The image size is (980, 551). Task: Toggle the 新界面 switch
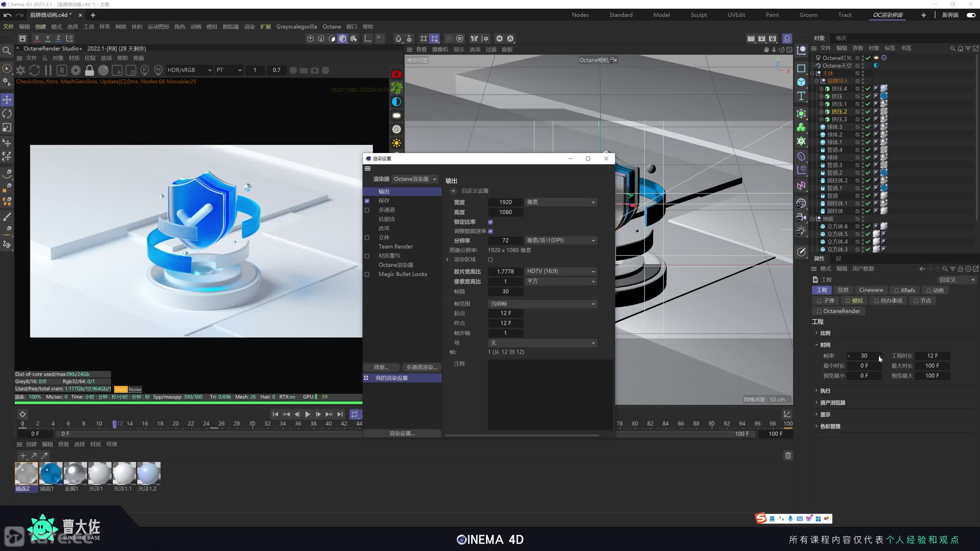point(971,15)
